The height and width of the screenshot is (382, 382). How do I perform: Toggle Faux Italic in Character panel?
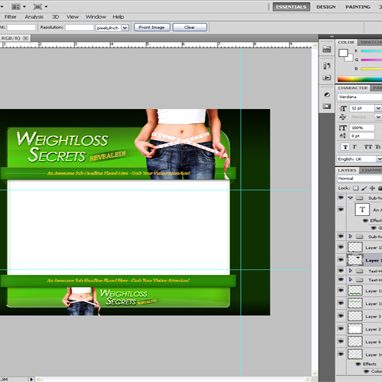(355, 147)
